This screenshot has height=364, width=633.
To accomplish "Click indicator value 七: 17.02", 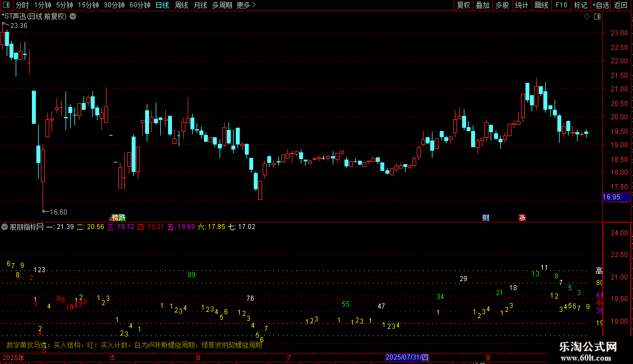I will [242, 227].
